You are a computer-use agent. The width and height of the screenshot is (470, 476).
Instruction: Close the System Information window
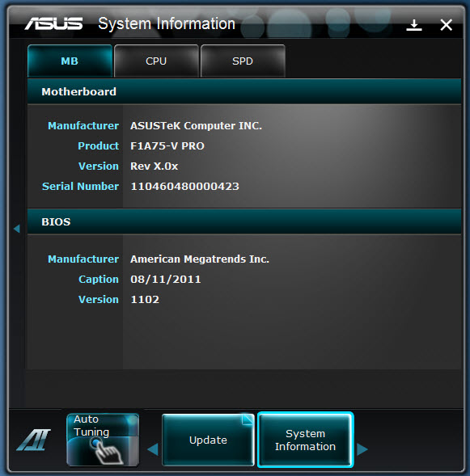pyautogui.click(x=447, y=25)
